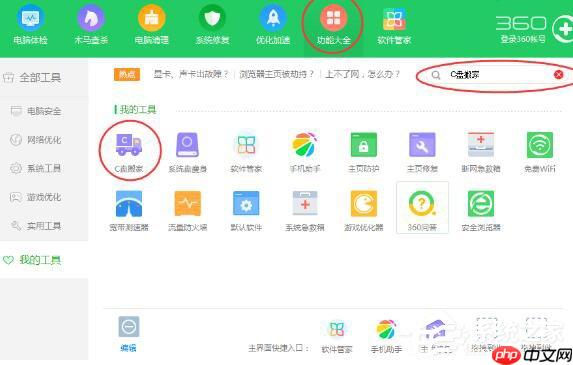Click the orange 热点 badge
This screenshot has width=573, height=365.
[127, 75]
